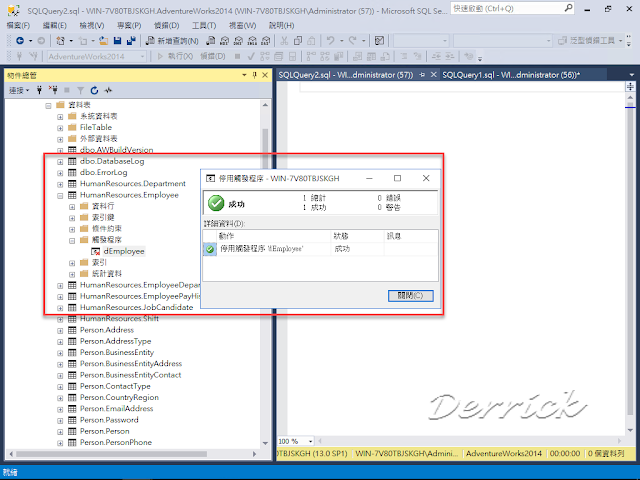Screen dimensions: 640x480
Task: Click the Save disk icon
Action: click(x=118, y=40)
